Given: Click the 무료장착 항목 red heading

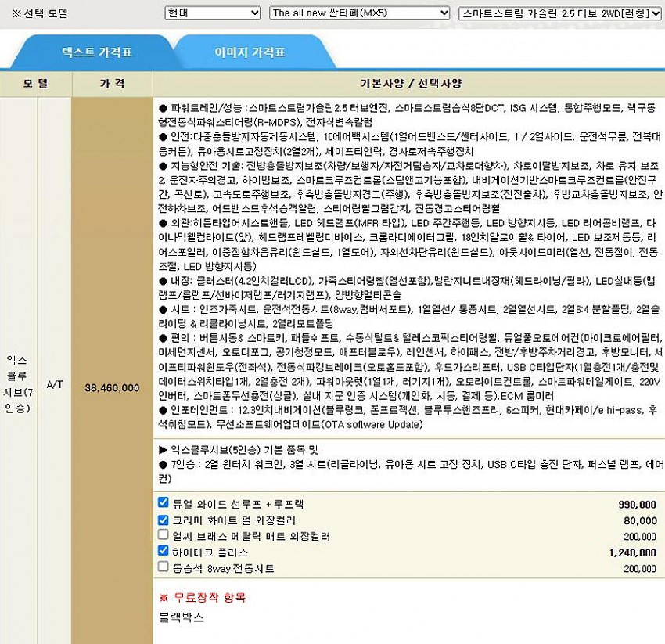Looking at the screenshot, I should [202, 598].
